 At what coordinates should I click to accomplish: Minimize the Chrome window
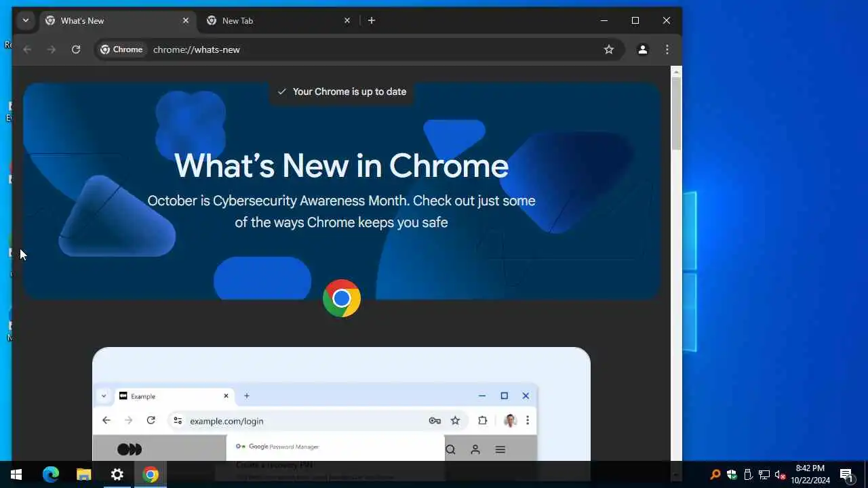point(604,20)
